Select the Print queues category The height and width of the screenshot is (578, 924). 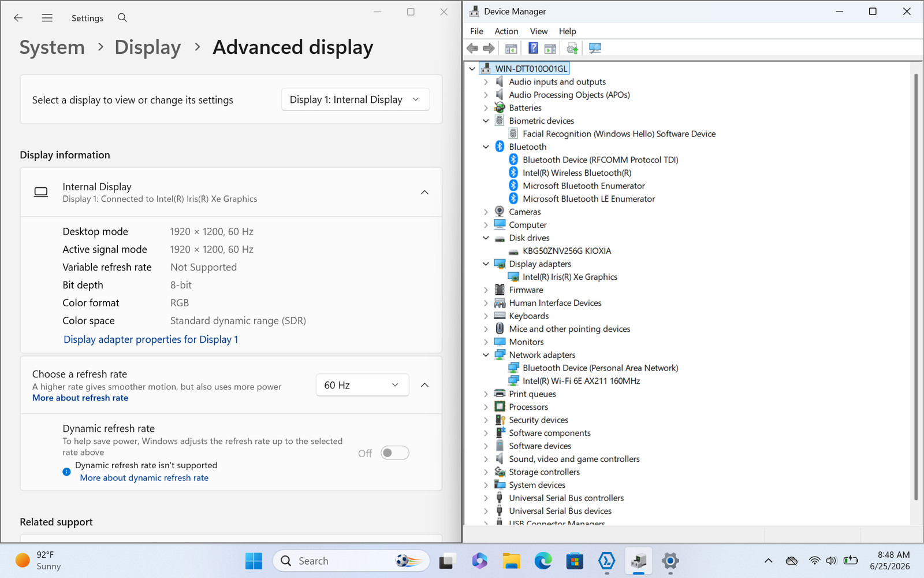[532, 394]
